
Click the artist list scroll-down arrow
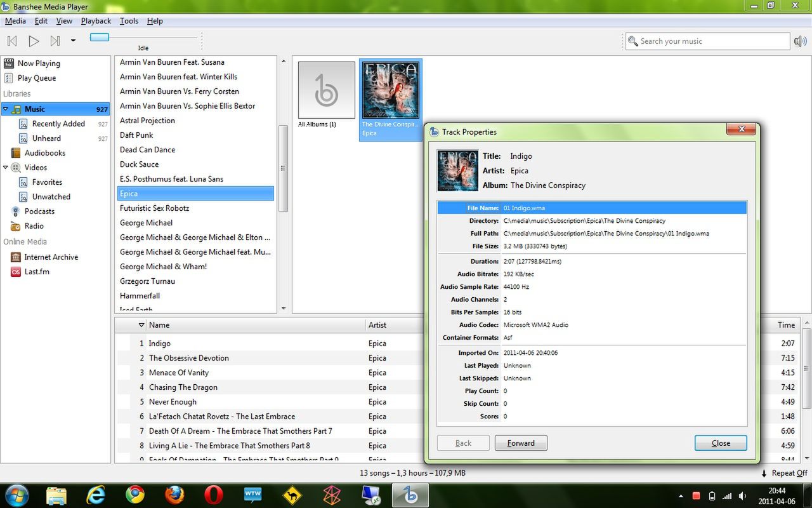click(284, 309)
